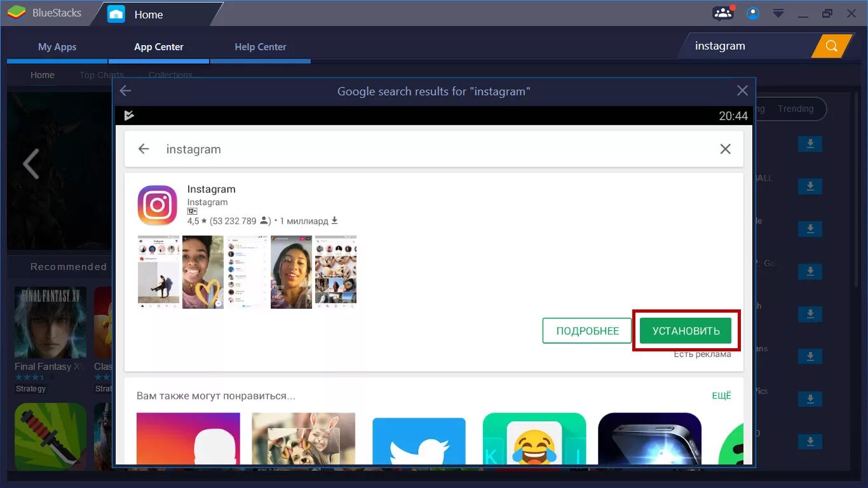Open Final Fantasy XV game thumbnail
The image size is (868, 488).
[x=50, y=322]
